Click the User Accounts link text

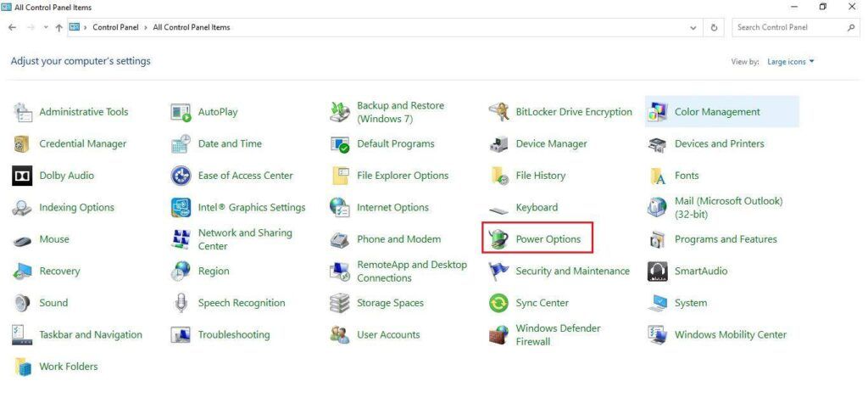click(388, 335)
